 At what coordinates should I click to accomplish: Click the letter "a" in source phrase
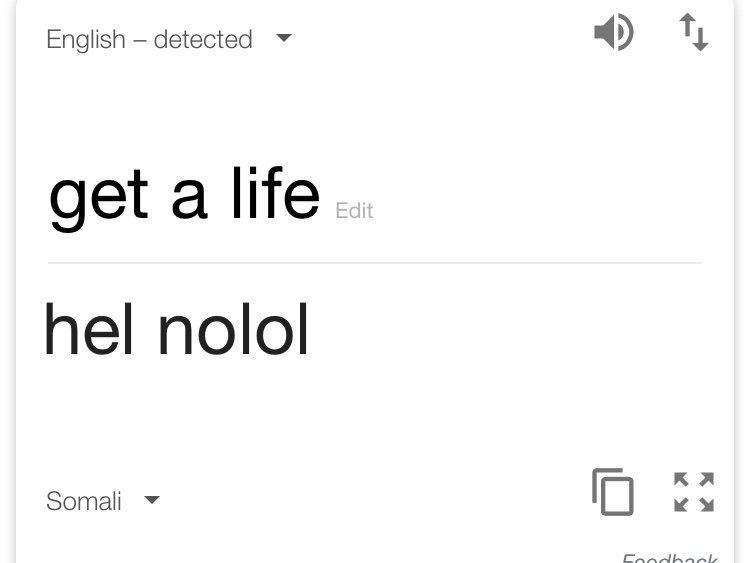tap(189, 196)
